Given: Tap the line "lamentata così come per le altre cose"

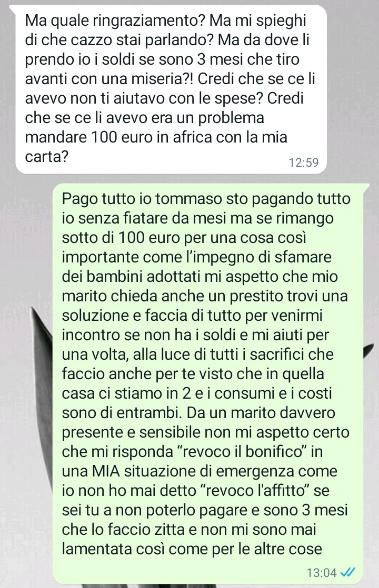Looking at the screenshot, I should [192, 549].
